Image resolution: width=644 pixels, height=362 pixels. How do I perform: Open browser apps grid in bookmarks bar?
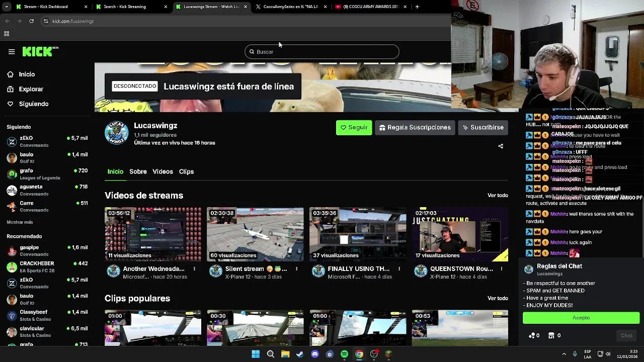pos(7,34)
